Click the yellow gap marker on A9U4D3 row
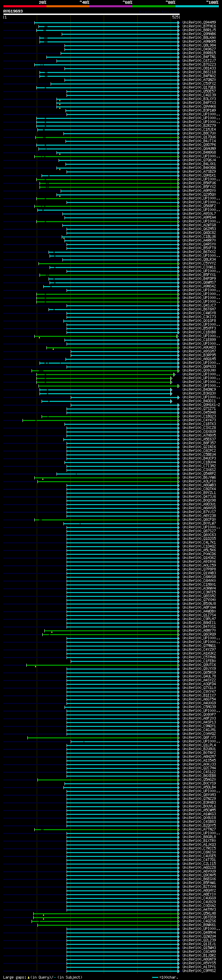222x980 pixels. [53, 349]
